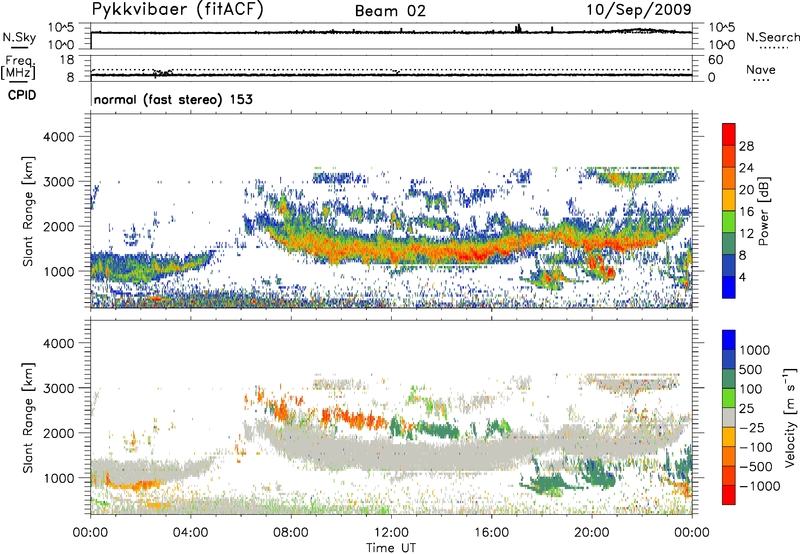Click the green positive velocity patch near 18:00

tap(548, 484)
